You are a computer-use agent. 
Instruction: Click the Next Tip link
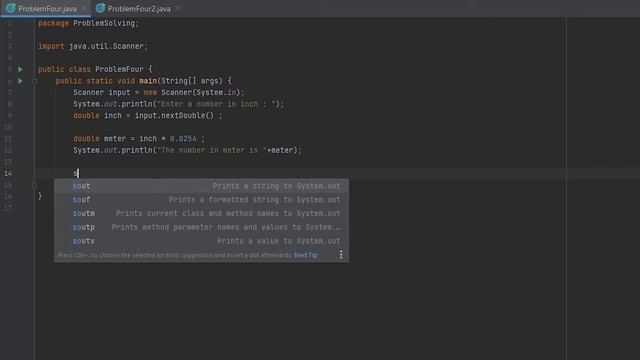coord(306,255)
